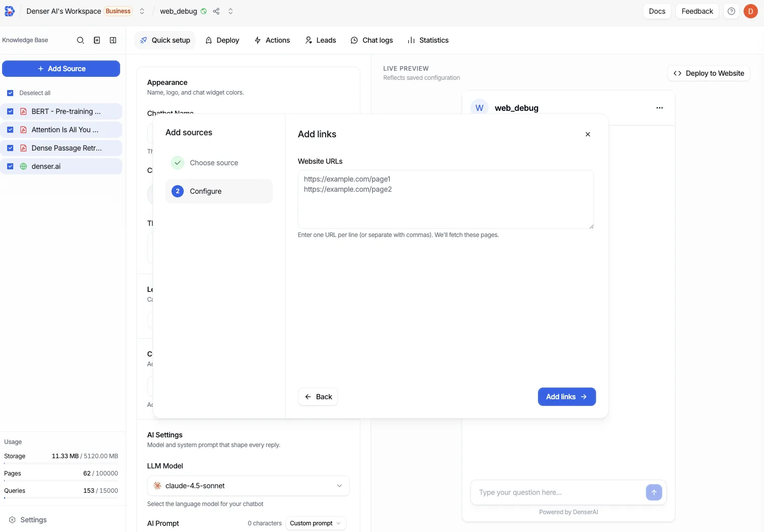Submit with the Add links button
Screen dimensions: 764x532
pyautogui.click(x=567, y=397)
